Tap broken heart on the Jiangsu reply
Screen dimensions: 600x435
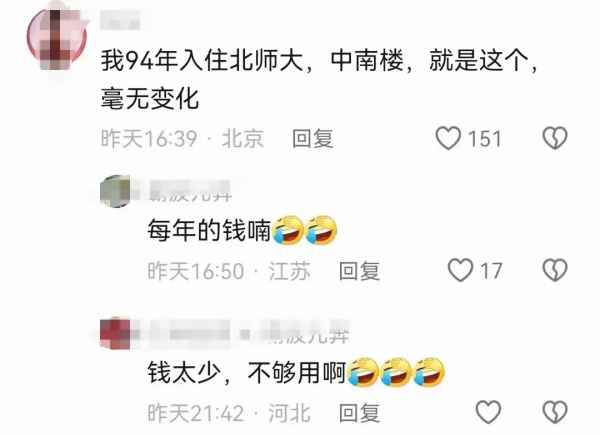pos(555,270)
